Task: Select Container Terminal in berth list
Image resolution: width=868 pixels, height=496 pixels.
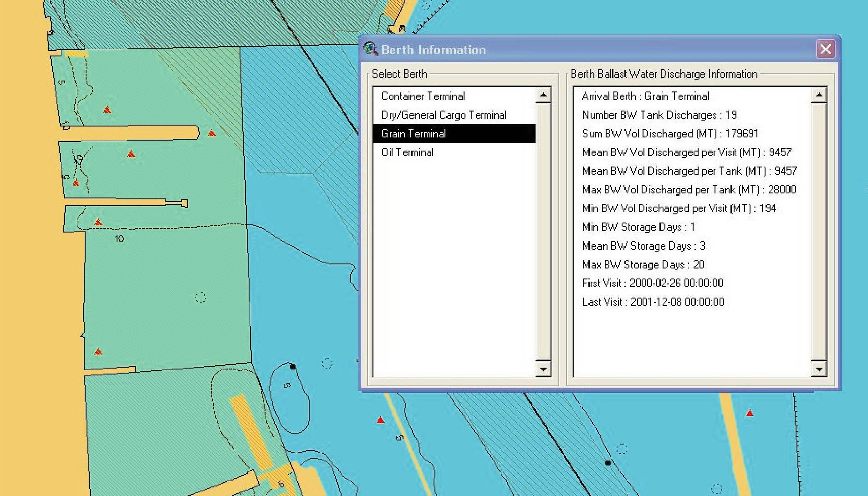Action: coord(423,96)
